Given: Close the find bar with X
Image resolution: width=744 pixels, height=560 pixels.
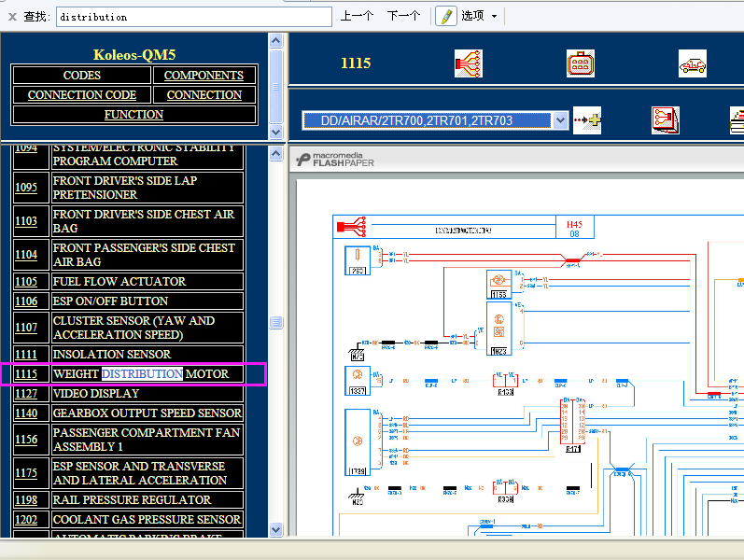Looking at the screenshot, I should tap(13, 17).
